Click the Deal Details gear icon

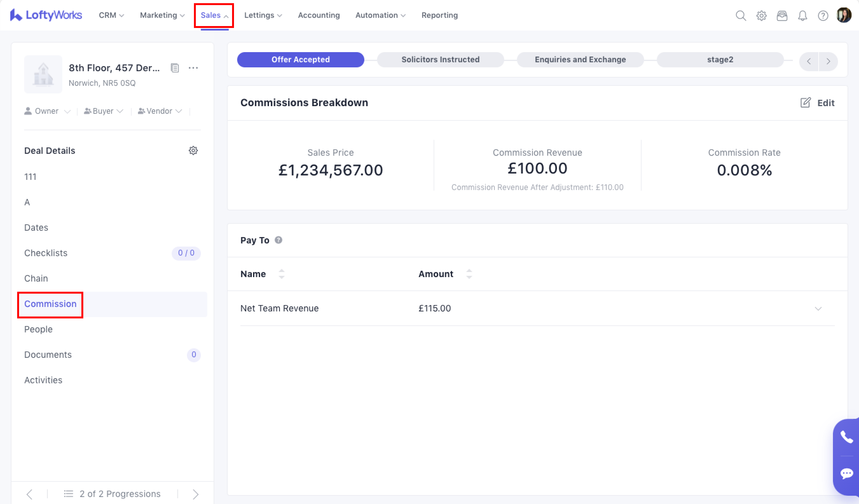pos(193,150)
